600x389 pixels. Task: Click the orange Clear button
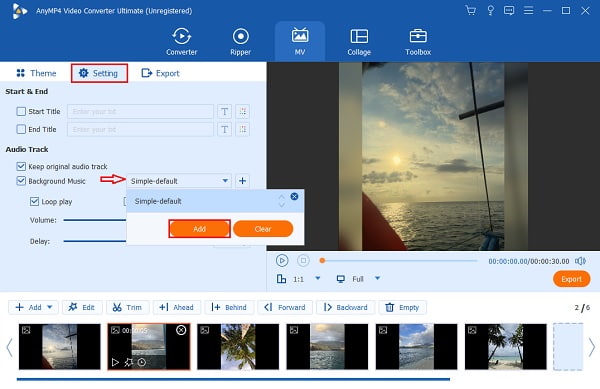[263, 229]
